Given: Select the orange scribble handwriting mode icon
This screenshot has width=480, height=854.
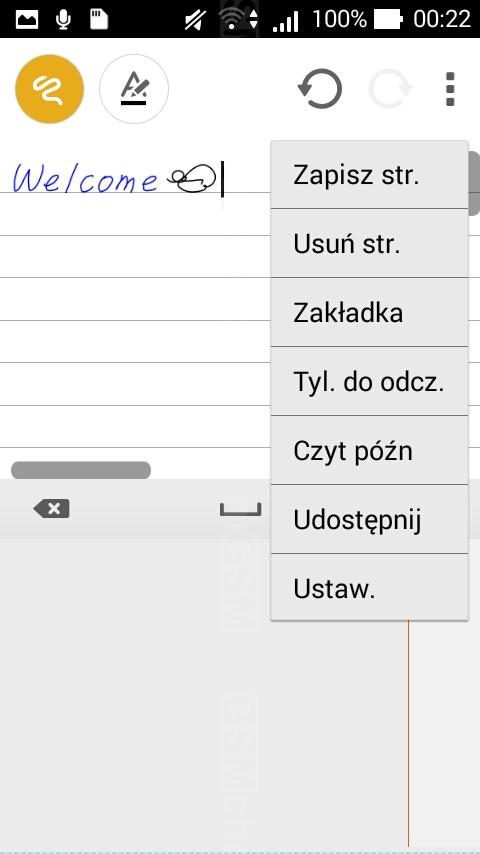Looking at the screenshot, I should click(x=50, y=89).
